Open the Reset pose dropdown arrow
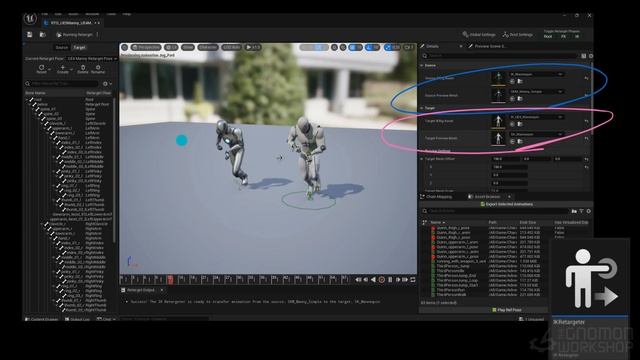Viewport: 640px width, 360px height. point(49,69)
